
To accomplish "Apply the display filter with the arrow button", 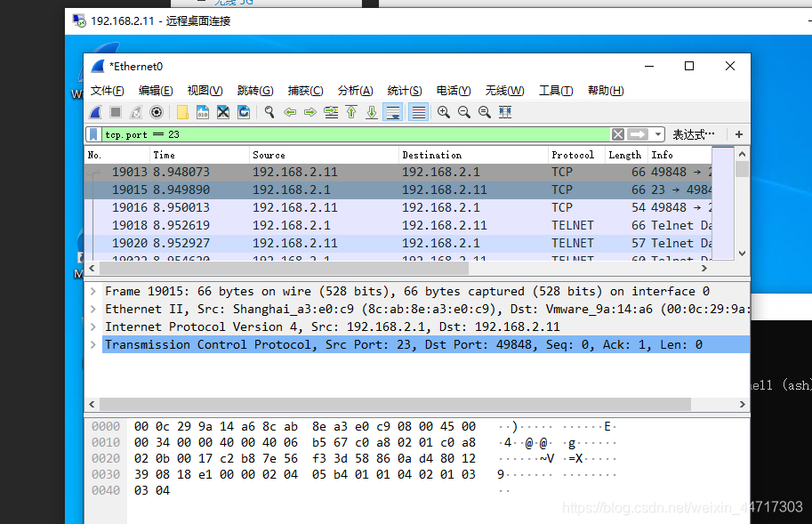I will [x=638, y=134].
